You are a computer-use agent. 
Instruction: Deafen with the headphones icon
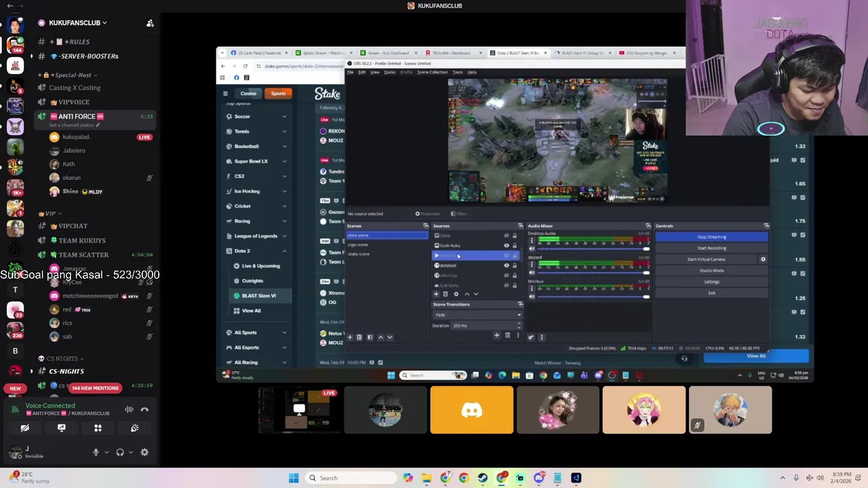(120, 452)
